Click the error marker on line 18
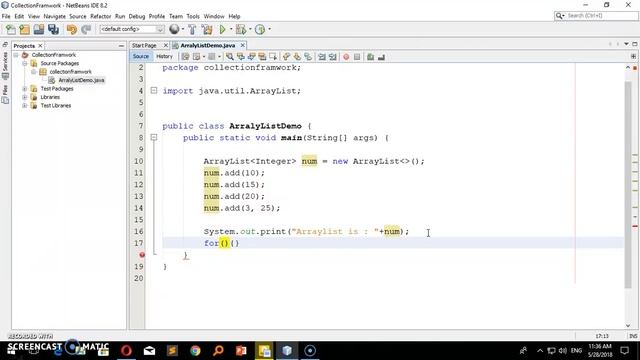Image resolution: width=640 pixels, height=360 pixels. (x=142, y=255)
